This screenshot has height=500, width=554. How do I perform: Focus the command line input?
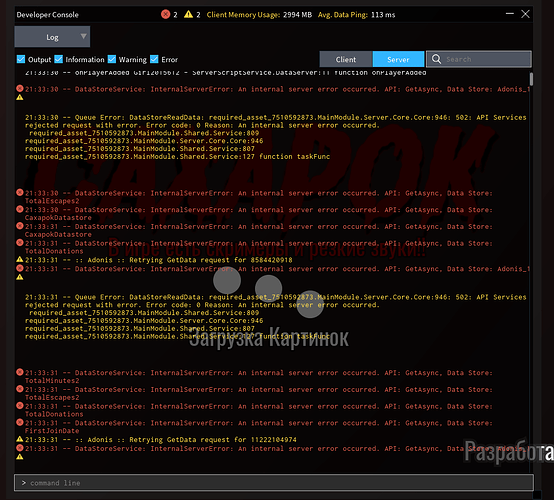274,483
